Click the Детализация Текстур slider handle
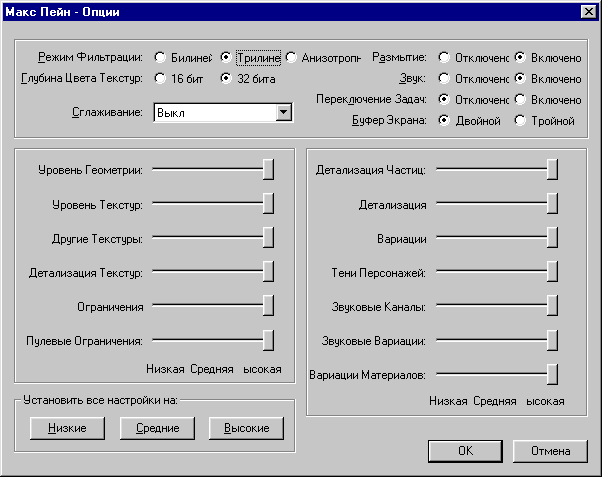 pyautogui.click(x=268, y=272)
